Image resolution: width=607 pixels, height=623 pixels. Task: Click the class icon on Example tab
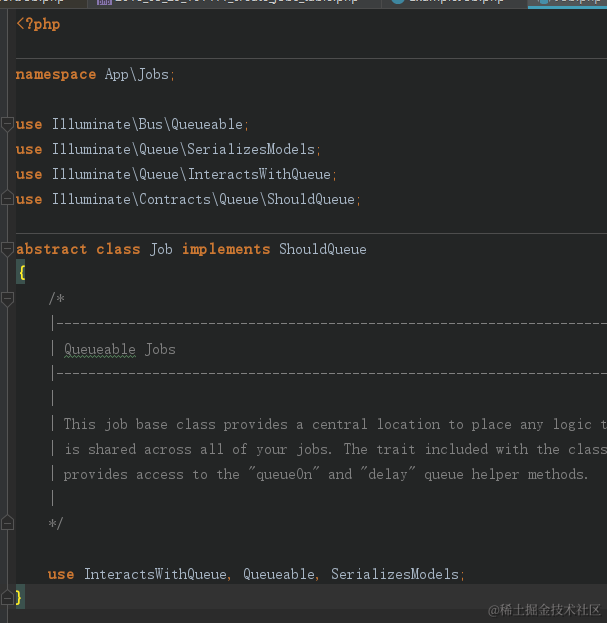(x=398, y=2)
